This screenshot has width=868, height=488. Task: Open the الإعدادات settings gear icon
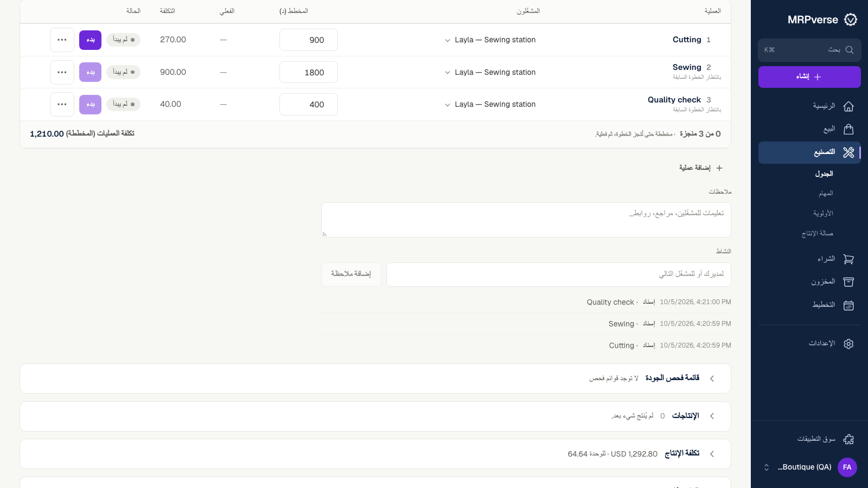(849, 344)
